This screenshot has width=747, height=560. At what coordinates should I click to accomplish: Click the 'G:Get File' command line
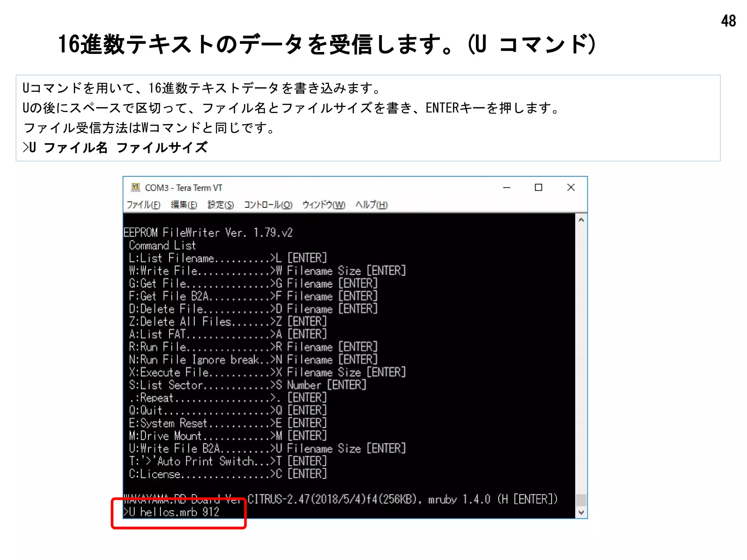(x=253, y=284)
